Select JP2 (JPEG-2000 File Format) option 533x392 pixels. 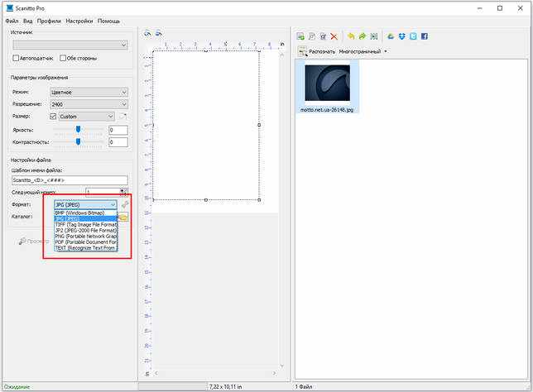(86, 230)
